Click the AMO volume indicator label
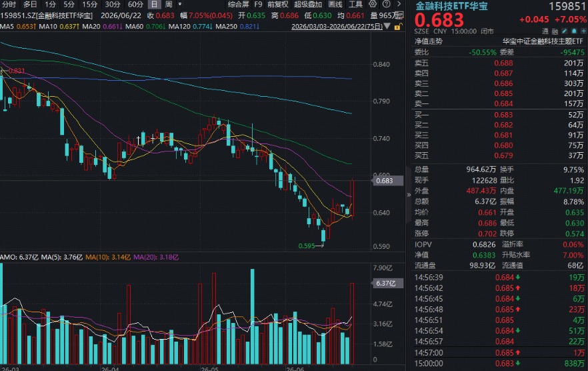Screen dimensions: 588x371 pyautogui.click(x=19, y=257)
